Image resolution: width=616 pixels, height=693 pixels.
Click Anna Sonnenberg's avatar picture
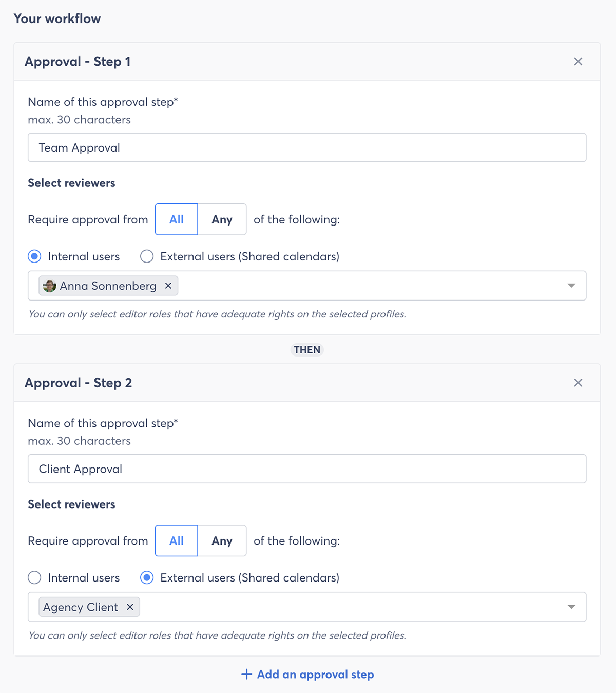click(x=49, y=286)
